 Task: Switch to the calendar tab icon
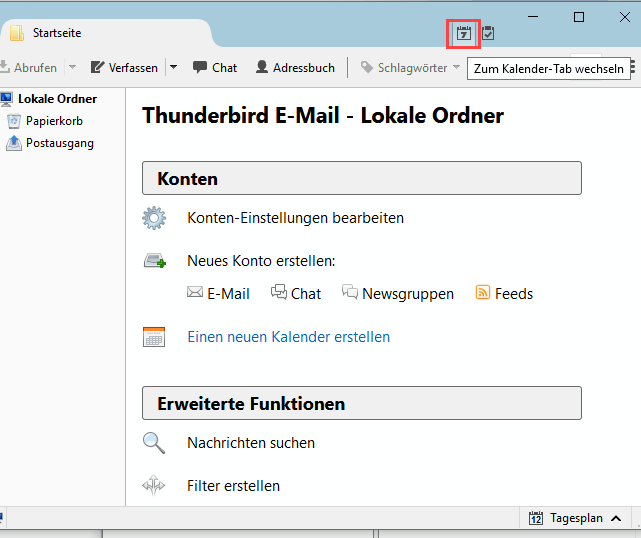[x=464, y=33]
